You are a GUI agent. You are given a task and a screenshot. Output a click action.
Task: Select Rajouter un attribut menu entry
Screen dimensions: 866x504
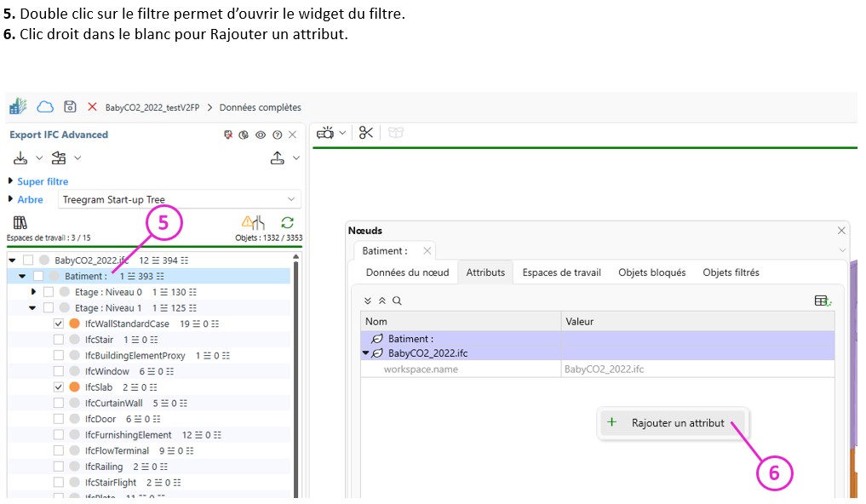click(677, 423)
